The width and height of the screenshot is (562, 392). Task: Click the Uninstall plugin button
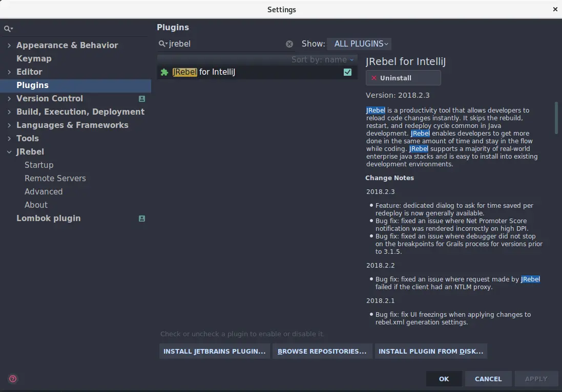coord(403,78)
